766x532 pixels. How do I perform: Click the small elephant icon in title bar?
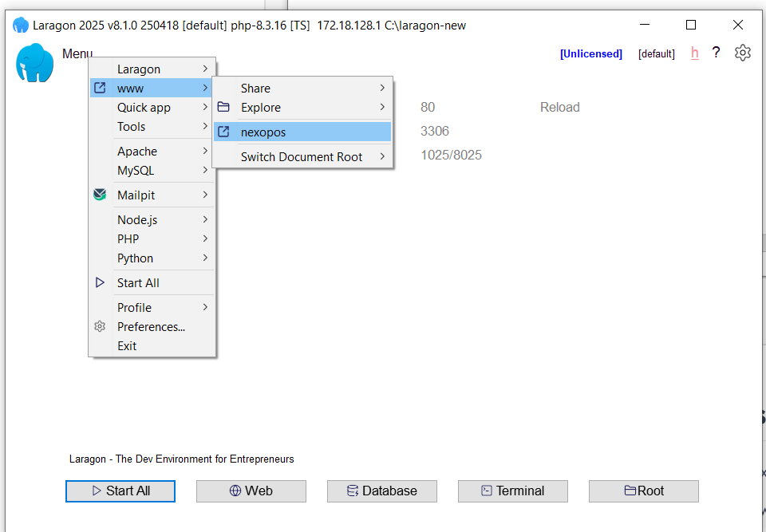(21, 25)
